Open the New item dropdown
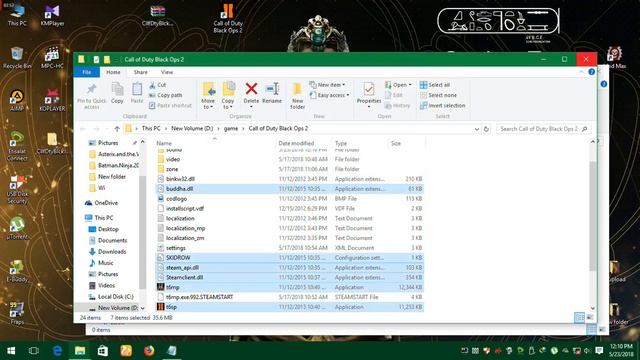640x360 pixels. 327,85
